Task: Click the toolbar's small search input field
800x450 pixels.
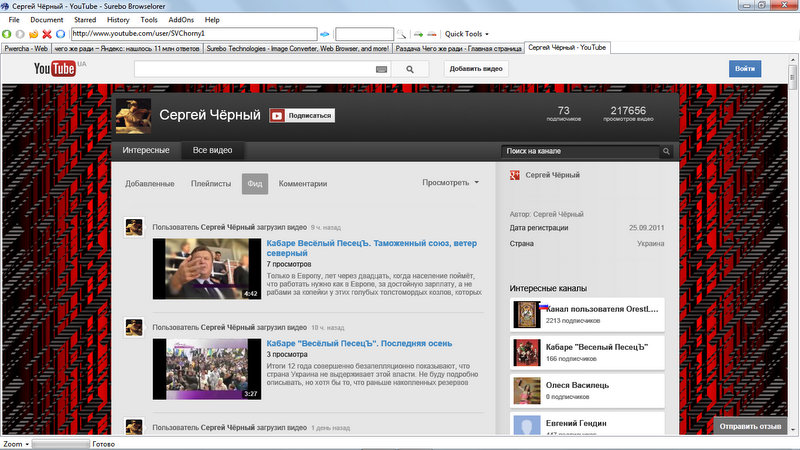Action: 364,34
